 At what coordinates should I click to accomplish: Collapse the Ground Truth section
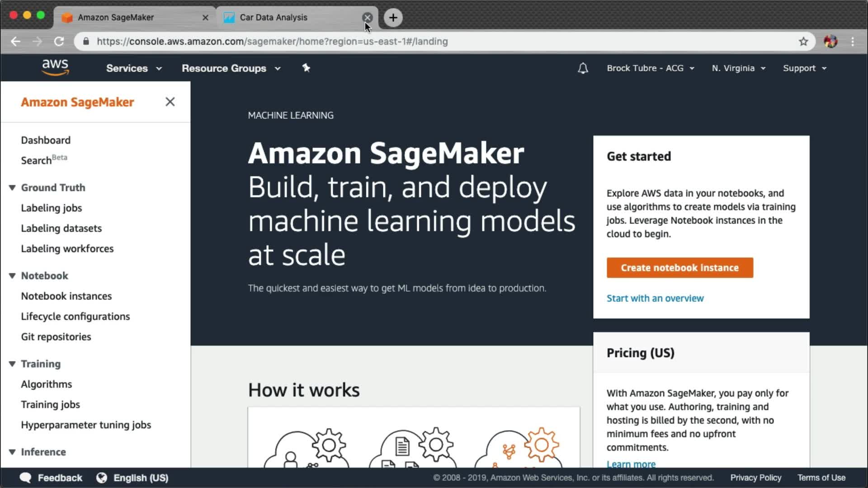(12, 188)
